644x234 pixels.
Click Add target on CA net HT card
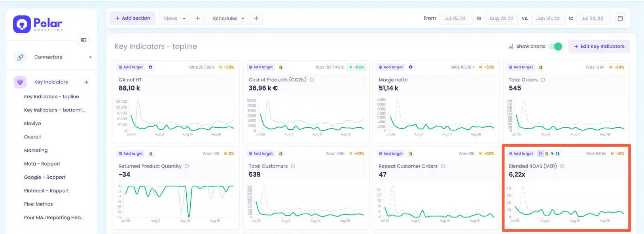131,67
